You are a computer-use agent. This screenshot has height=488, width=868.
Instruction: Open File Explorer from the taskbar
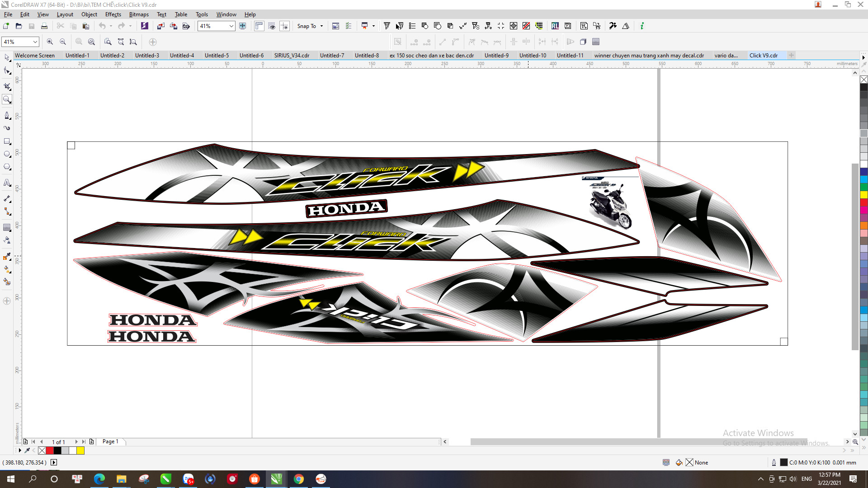click(122, 479)
